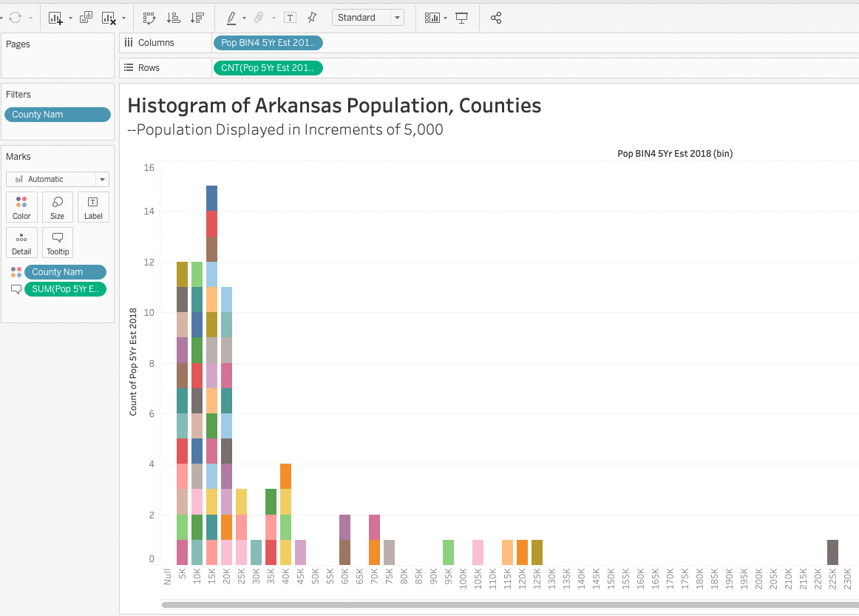The width and height of the screenshot is (859, 616).
Task: Open the Highlight pen tool
Action: (231, 18)
